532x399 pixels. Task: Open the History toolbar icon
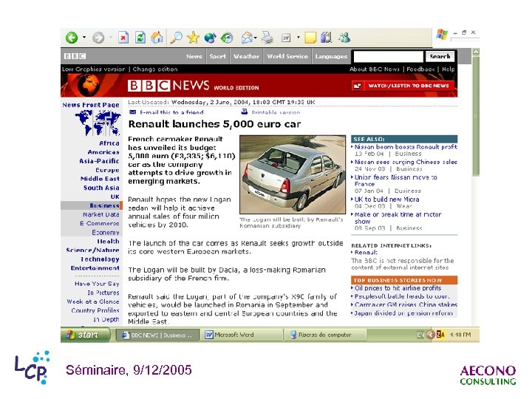tap(227, 38)
